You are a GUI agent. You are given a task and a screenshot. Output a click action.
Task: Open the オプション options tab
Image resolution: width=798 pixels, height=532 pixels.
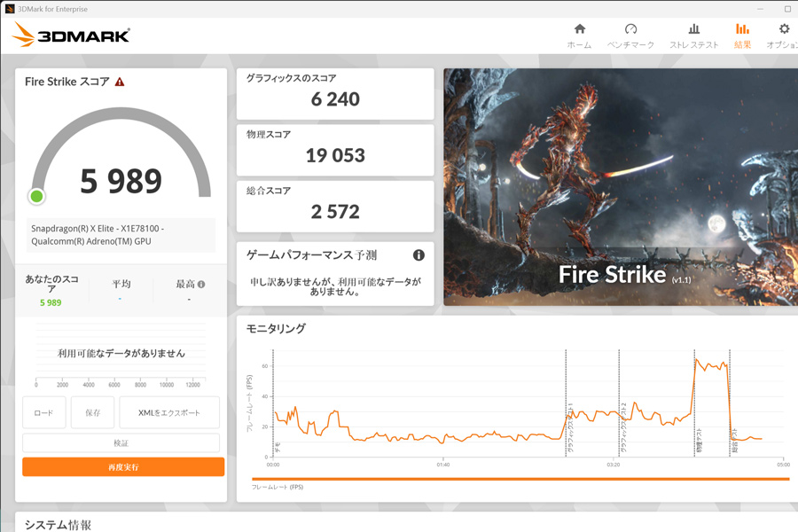pos(783,36)
